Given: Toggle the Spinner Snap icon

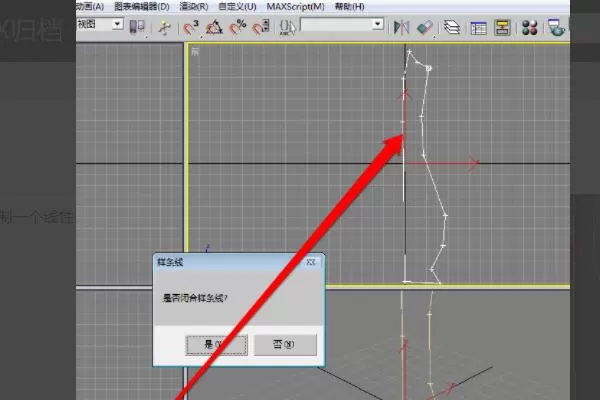Looking at the screenshot, I should (x=261, y=27).
